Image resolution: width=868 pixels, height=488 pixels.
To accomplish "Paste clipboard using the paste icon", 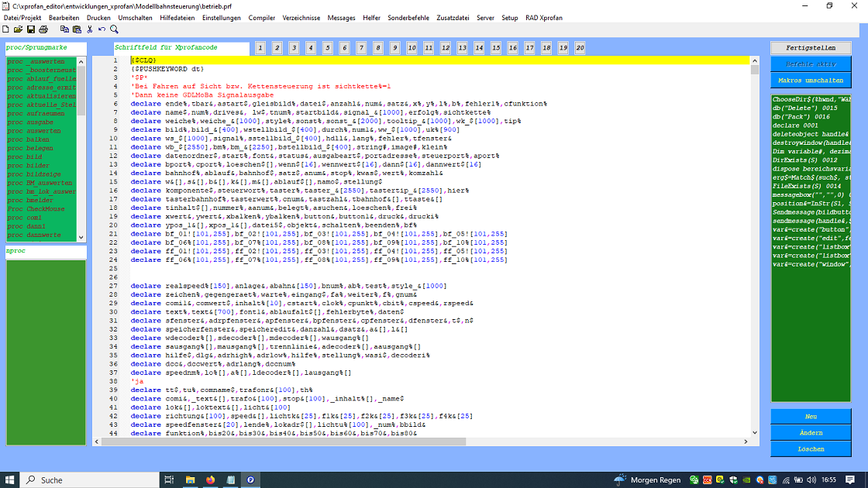I will point(77,29).
